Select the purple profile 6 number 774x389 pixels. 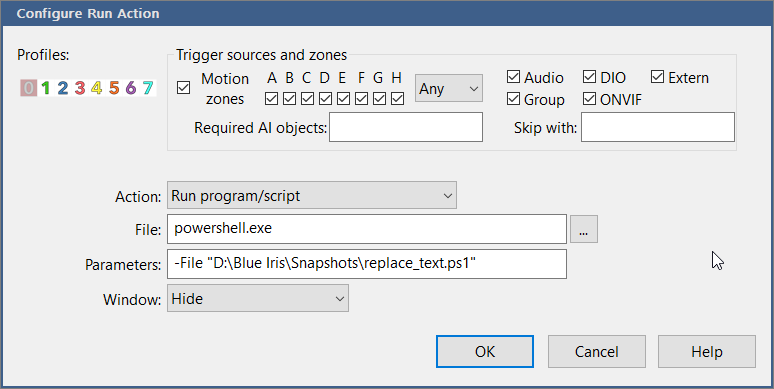(x=131, y=88)
